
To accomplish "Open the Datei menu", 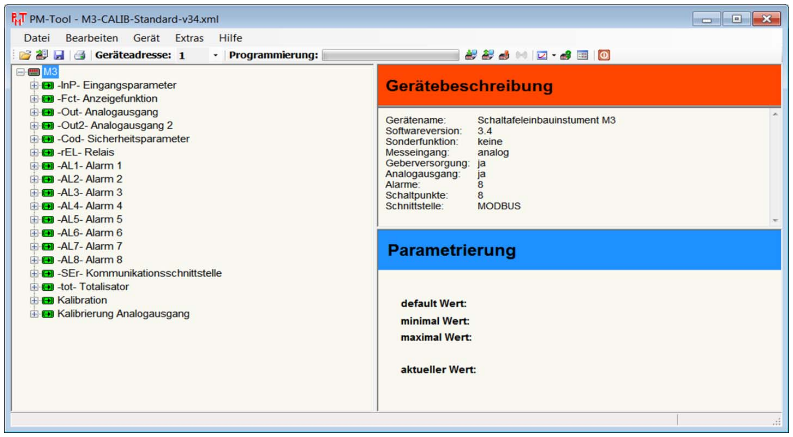I will pyautogui.click(x=37, y=38).
